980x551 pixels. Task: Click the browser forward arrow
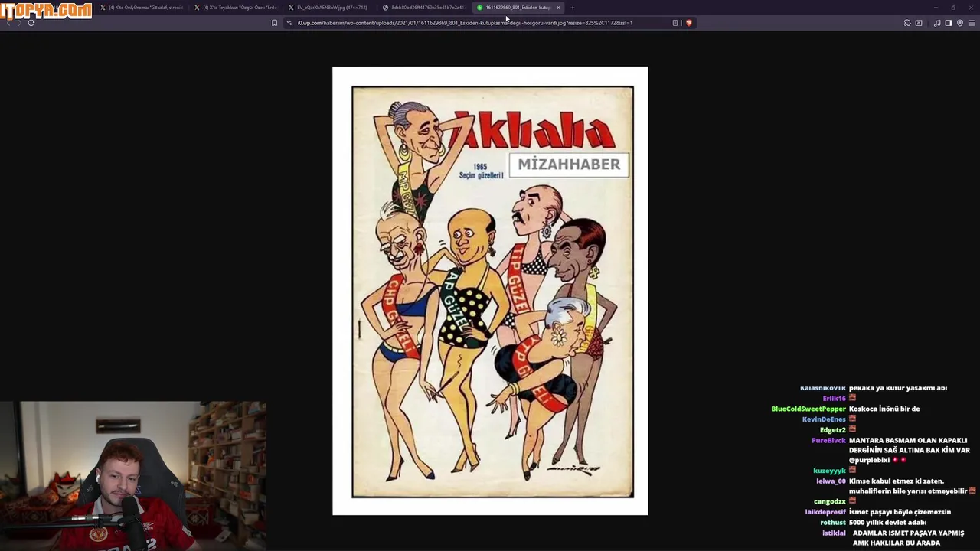click(x=19, y=23)
